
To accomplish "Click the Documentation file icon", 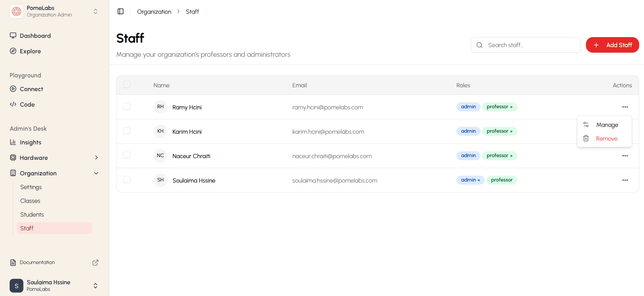I will 13,262.
